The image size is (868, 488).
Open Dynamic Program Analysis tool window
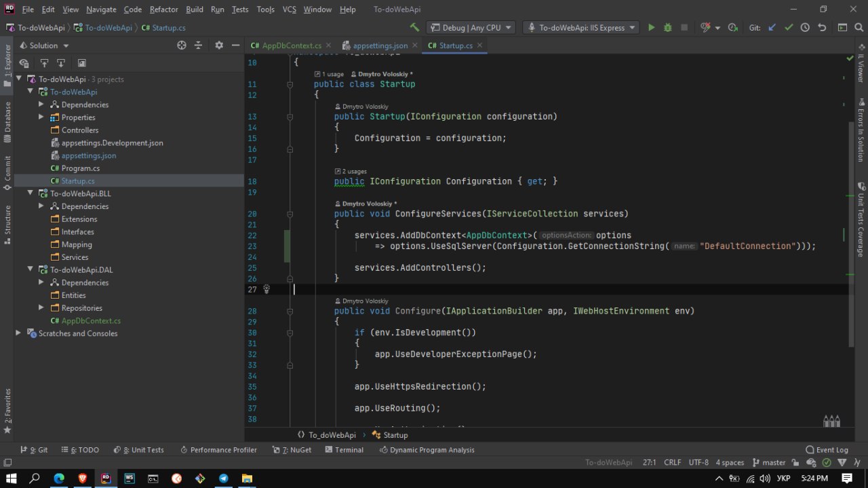[x=427, y=450]
